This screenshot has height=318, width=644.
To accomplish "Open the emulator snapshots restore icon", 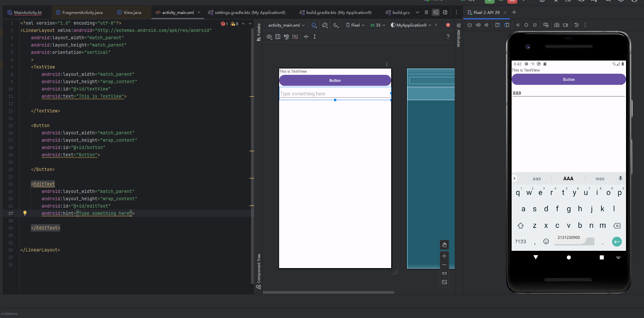I will [576, 25].
